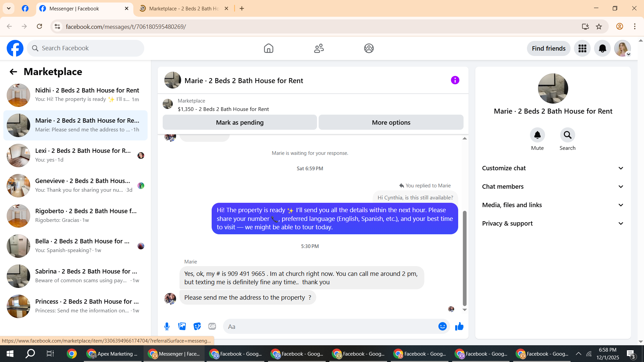Open the emoji picker in message box
The height and width of the screenshot is (362, 644).
click(442, 326)
